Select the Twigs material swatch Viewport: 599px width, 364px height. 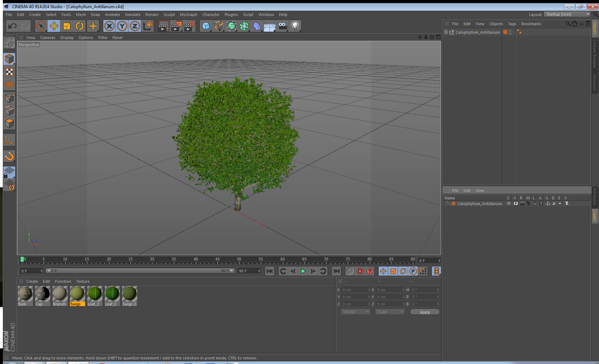point(77,296)
